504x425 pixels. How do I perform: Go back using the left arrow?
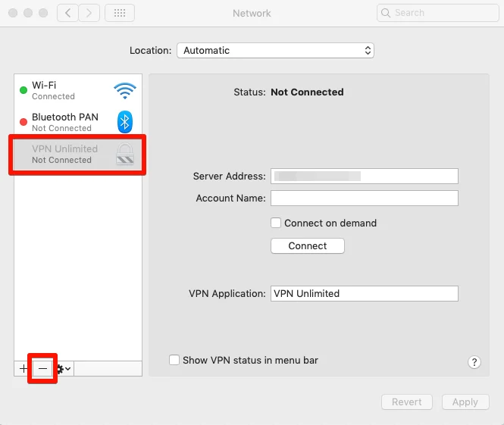coord(67,13)
